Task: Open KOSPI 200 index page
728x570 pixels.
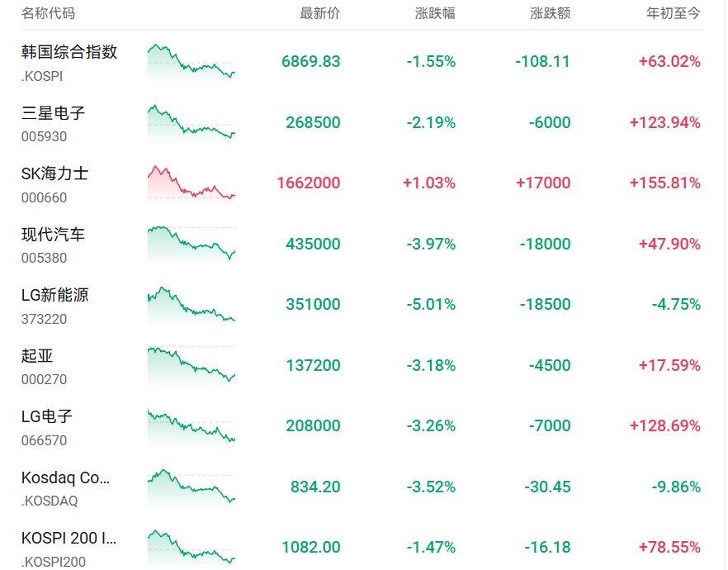Action: coord(69,538)
